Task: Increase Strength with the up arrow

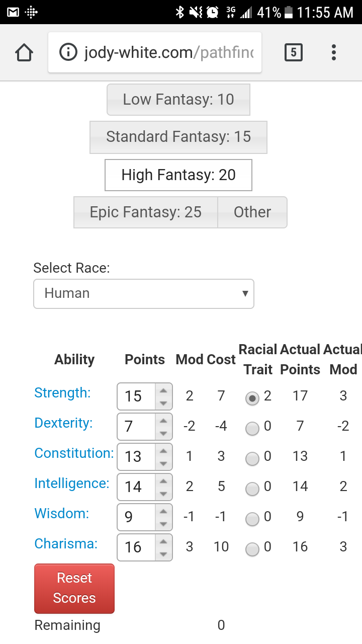Action: pos(163,390)
